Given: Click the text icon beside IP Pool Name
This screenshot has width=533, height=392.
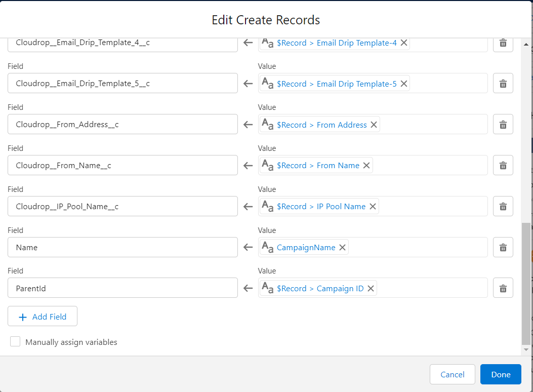Looking at the screenshot, I should tap(268, 206).
